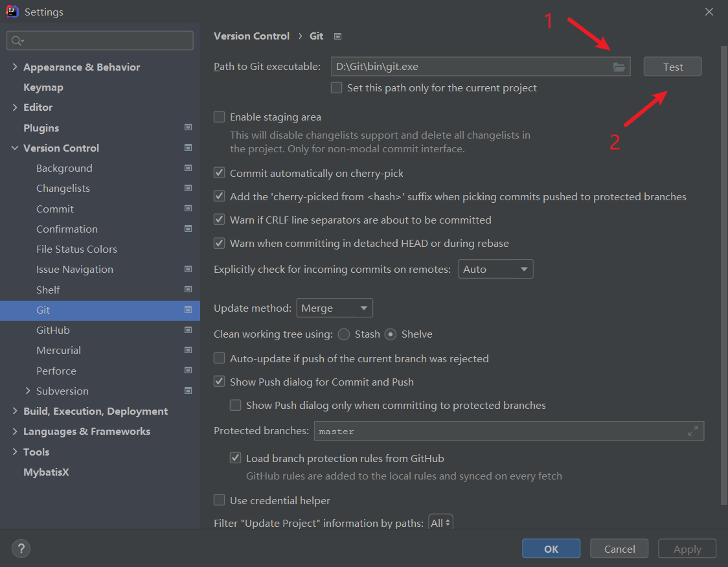The image size is (728, 567).
Task: Expand the Subversion tree node
Action: click(x=28, y=391)
